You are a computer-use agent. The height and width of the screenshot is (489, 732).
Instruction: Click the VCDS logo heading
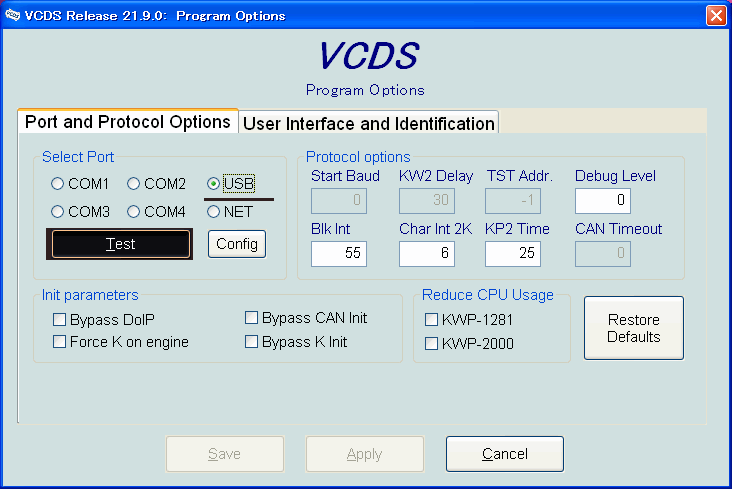pos(369,56)
